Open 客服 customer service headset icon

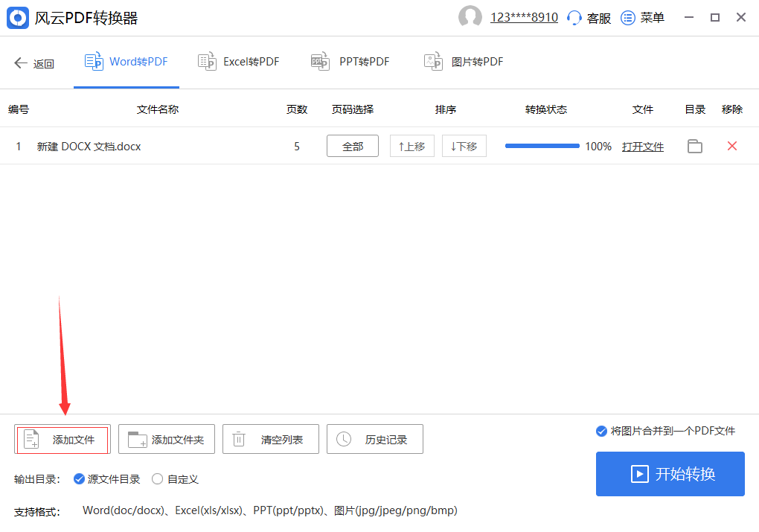tap(574, 18)
